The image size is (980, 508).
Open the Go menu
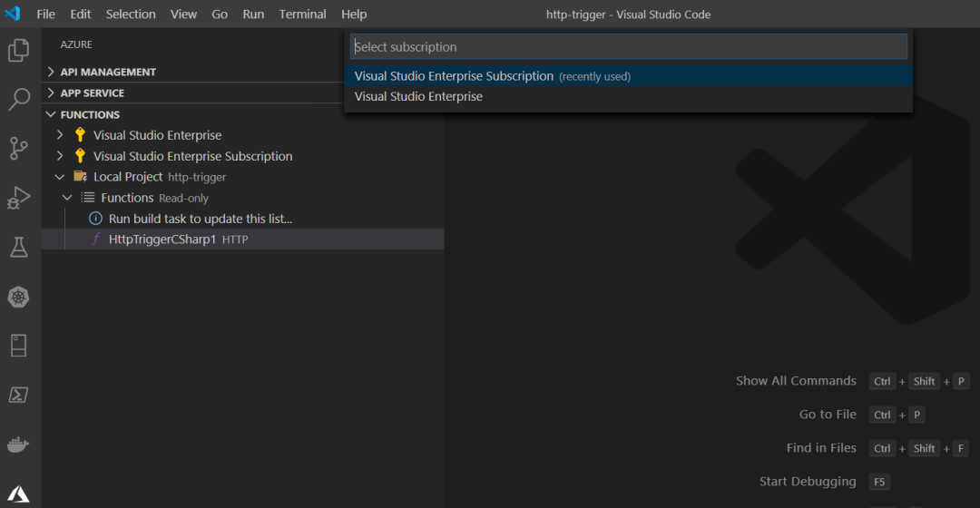220,14
